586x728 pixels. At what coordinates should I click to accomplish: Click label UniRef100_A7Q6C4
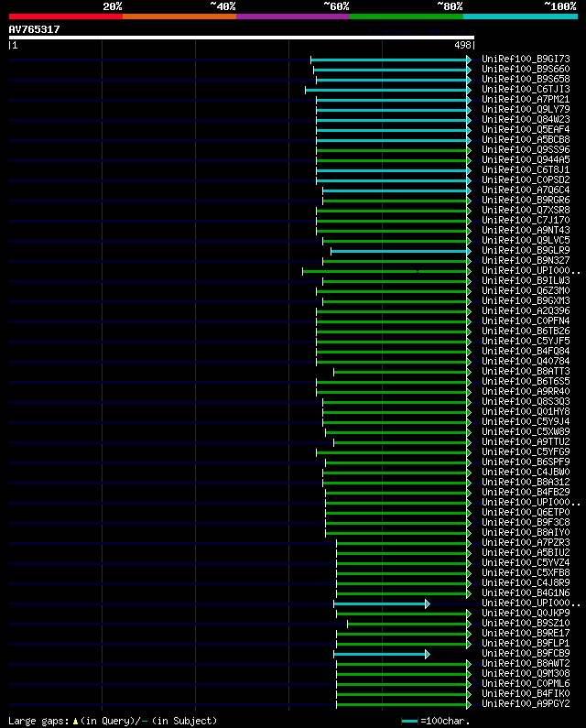pos(526,190)
